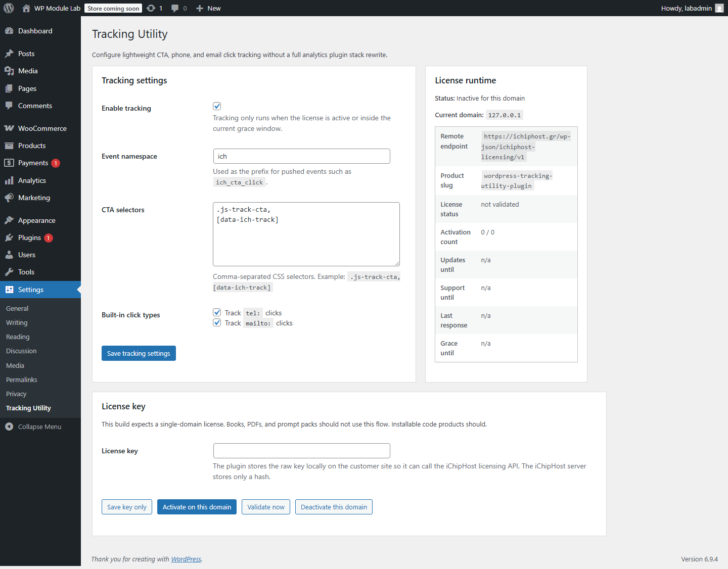This screenshot has height=569, width=728.
Task: Click the Tracking Utility page heading
Action: pyautogui.click(x=129, y=34)
